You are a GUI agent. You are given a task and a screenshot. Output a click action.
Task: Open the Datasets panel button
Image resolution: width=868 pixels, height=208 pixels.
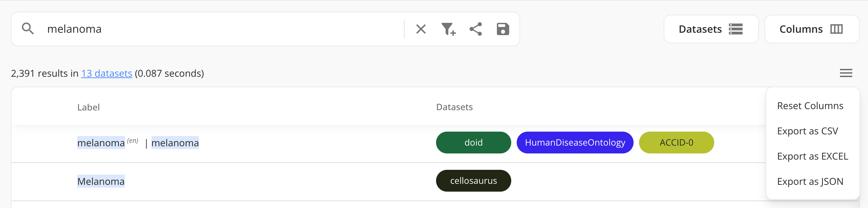[x=711, y=29]
